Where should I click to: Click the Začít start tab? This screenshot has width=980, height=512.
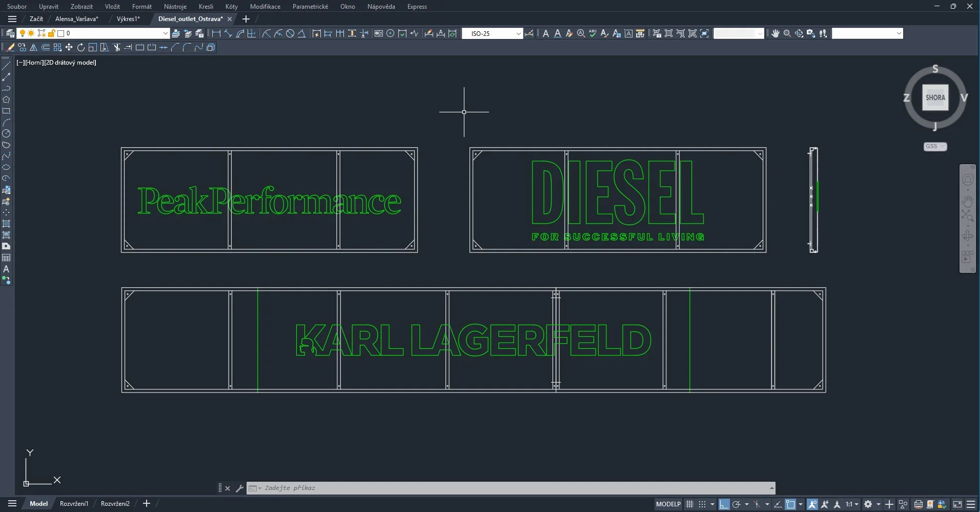36,19
